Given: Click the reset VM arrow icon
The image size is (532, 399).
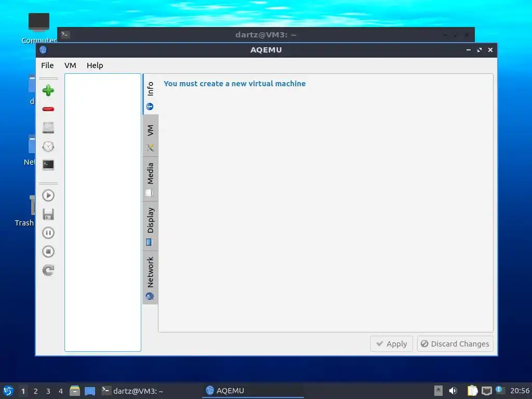Looking at the screenshot, I should click(48, 270).
